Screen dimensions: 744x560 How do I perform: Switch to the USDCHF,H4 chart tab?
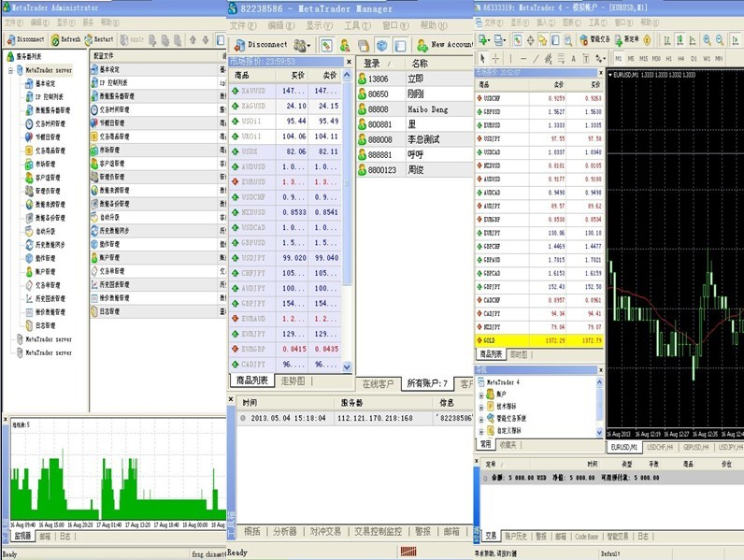pos(660,447)
